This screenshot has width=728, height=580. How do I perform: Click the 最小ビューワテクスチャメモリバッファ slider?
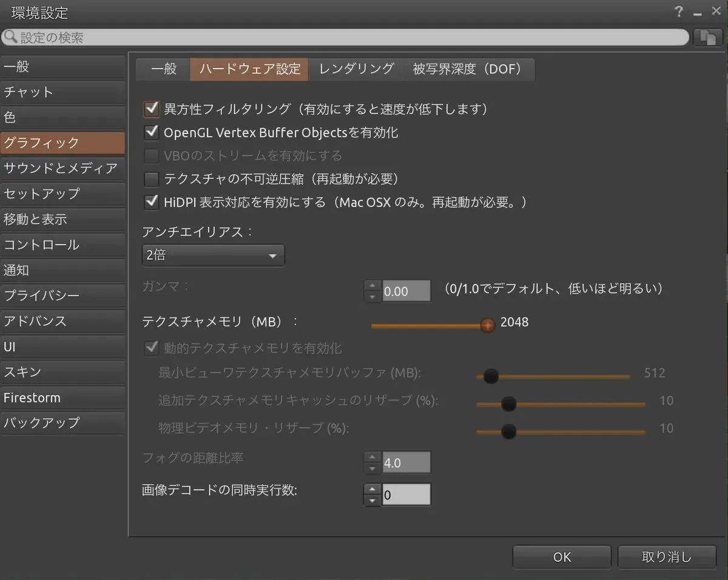[553, 376]
